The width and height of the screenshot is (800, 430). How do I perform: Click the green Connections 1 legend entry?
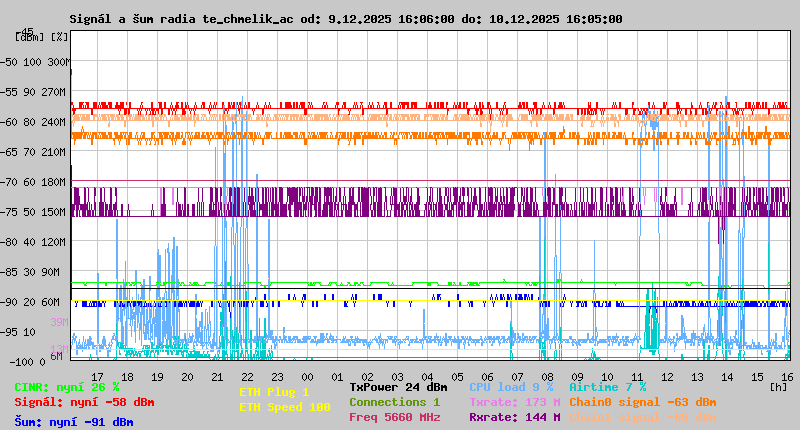(x=394, y=402)
